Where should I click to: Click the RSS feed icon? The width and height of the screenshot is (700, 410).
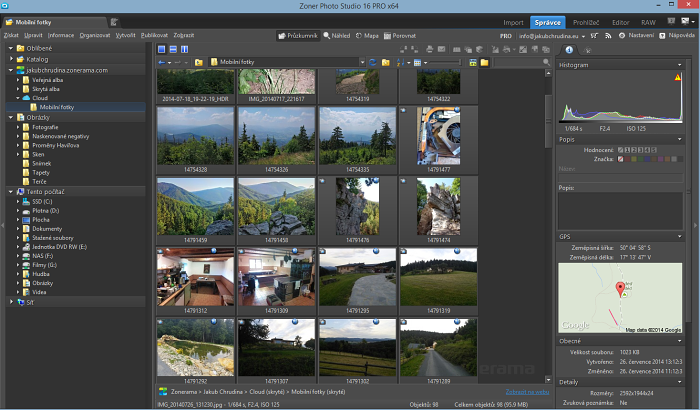(x=608, y=36)
